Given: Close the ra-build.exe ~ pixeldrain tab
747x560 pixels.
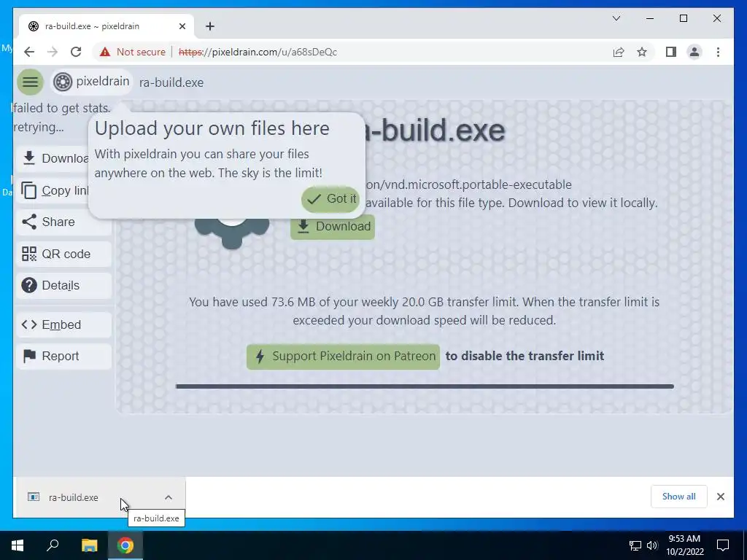Looking at the screenshot, I should 182,26.
